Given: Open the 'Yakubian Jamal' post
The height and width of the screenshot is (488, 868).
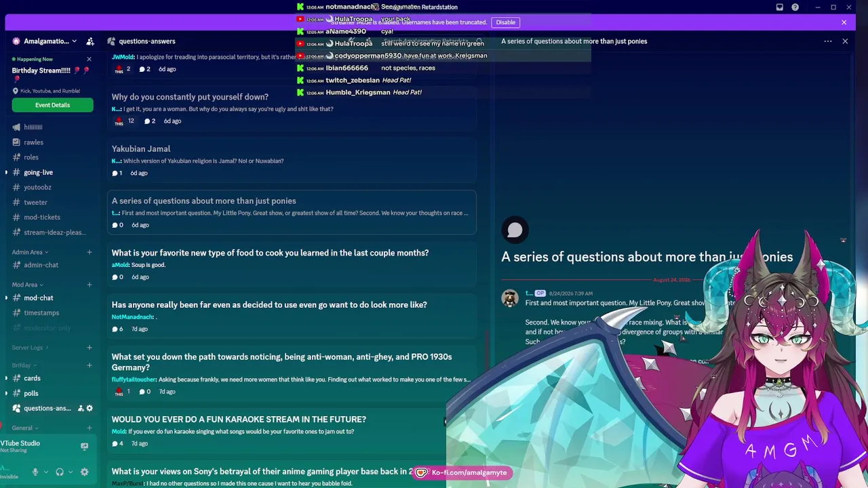Looking at the screenshot, I should tap(292, 161).
